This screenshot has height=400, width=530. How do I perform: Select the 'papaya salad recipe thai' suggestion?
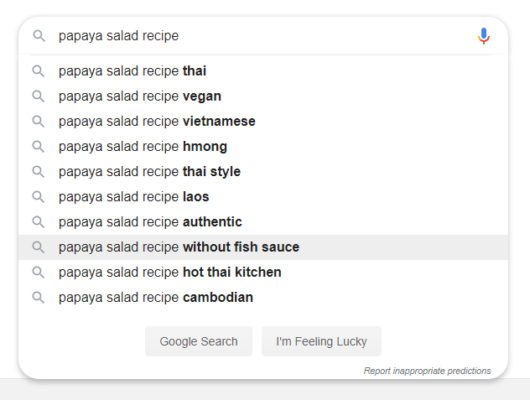pyautogui.click(x=263, y=71)
